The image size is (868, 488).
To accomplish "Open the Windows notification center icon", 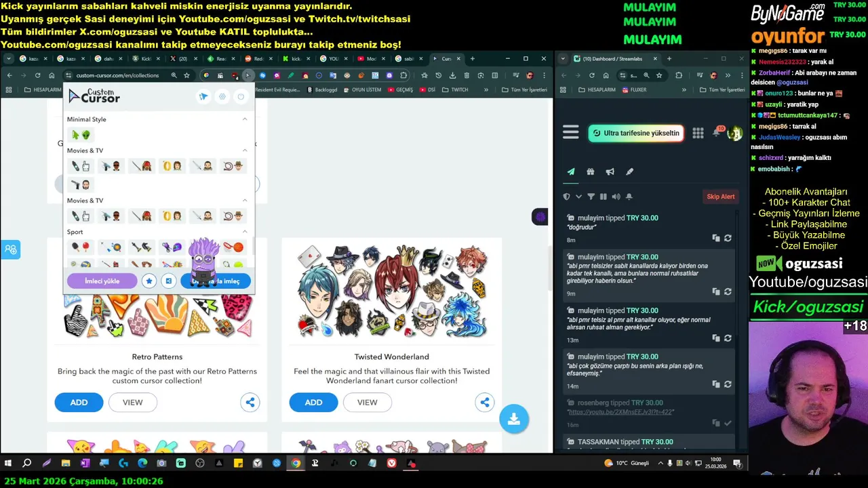I will pos(737,464).
